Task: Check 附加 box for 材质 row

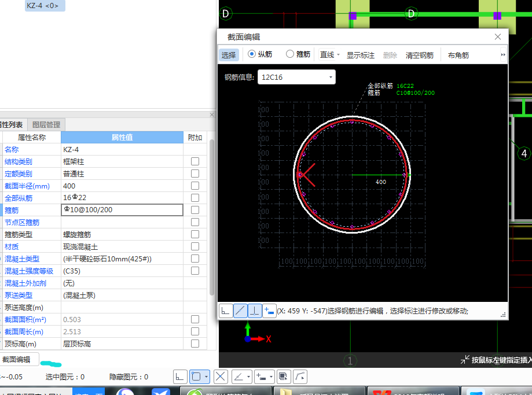Action: point(195,246)
